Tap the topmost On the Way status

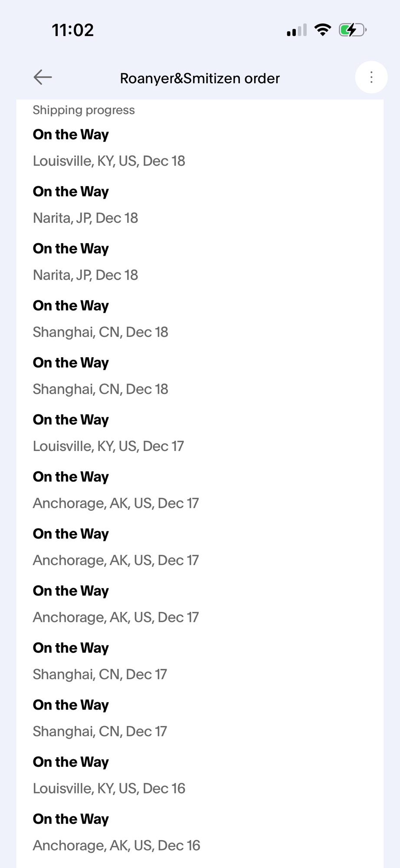pyautogui.click(x=71, y=135)
